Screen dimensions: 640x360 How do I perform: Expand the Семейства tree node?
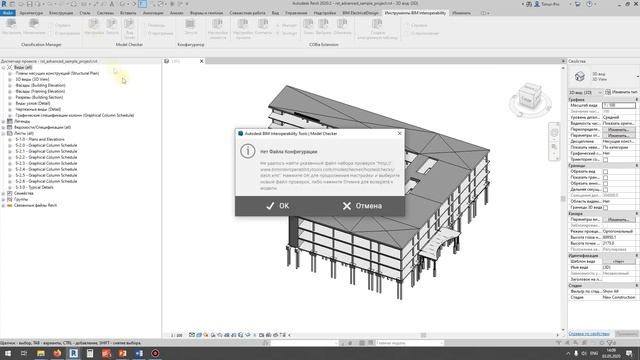click(x=3, y=193)
